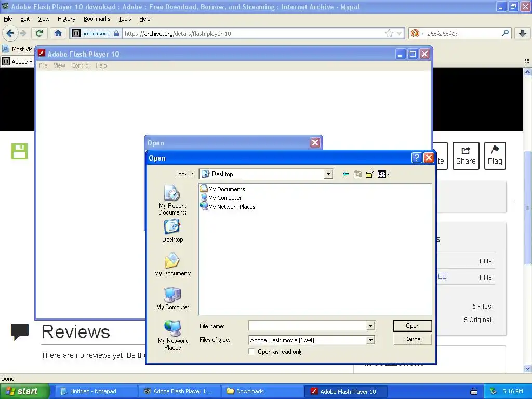Click the Flag icon button on the archive page
This screenshot has height=399, width=532.
pos(495,156)
